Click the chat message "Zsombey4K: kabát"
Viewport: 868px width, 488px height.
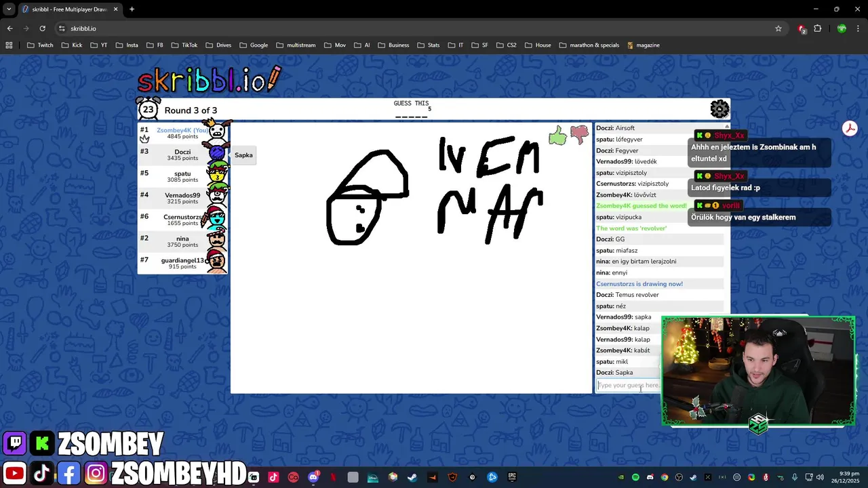623,350
